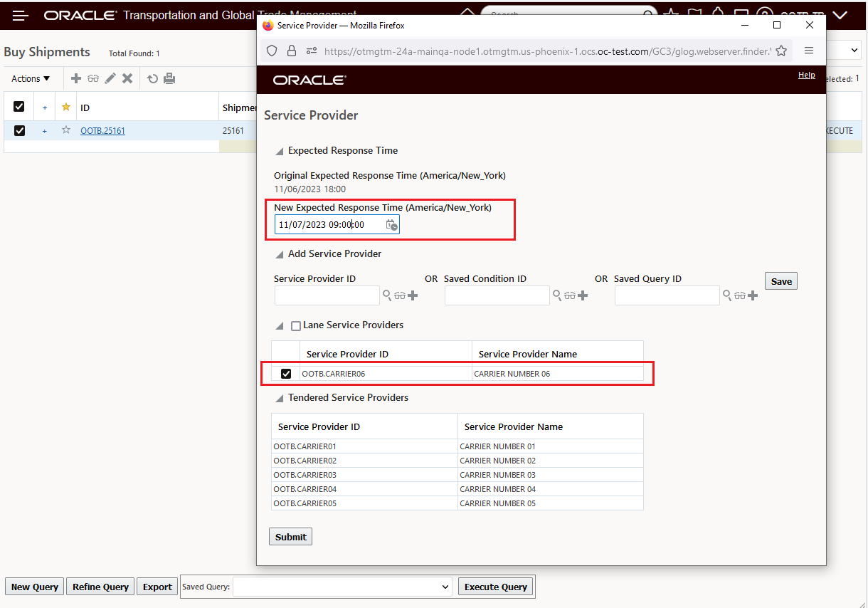Click the New Query button
The height and width of the screenshot is (608, 868).
pyautogui.click(x=35, y=587)
